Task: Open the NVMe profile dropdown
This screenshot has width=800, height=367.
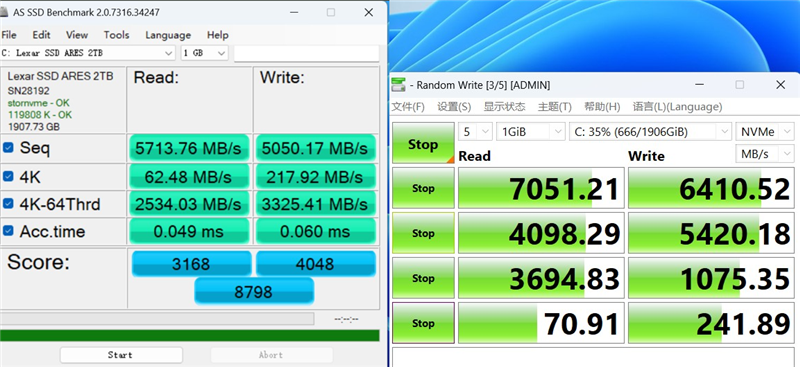Action: click(764, 132)
